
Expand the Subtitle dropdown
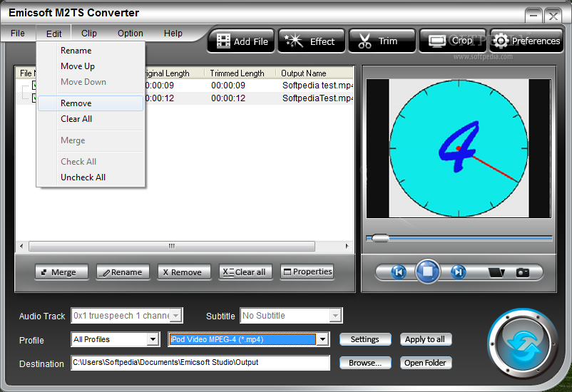[335, 316]
